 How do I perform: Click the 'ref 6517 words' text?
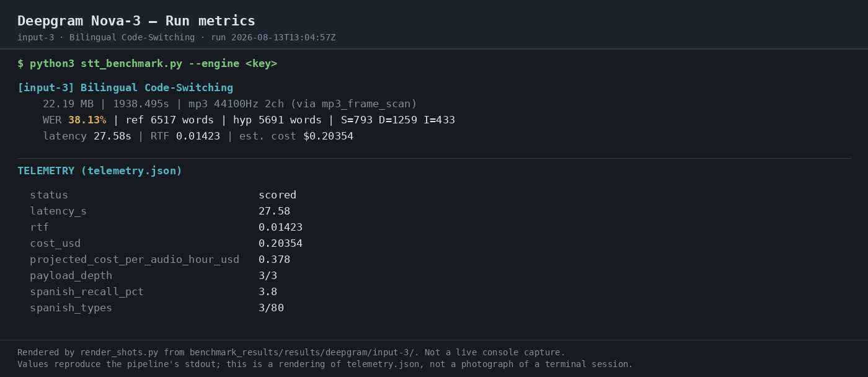coord(169,120)
